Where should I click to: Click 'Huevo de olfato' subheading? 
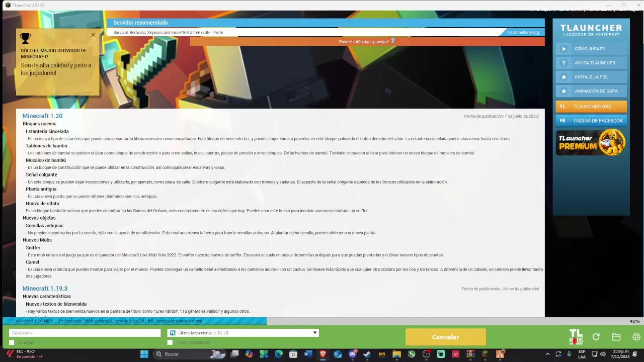(42, 204)
